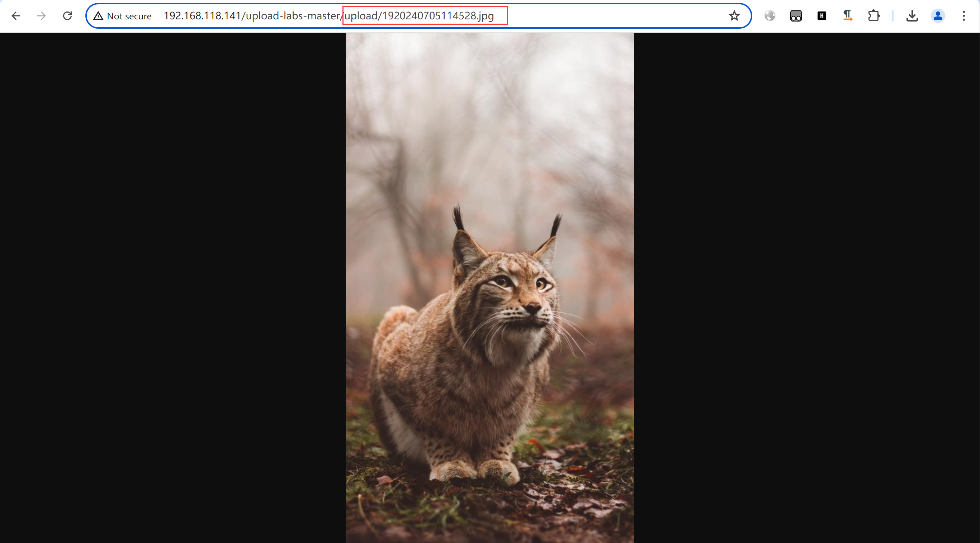Click the forward navigation arrow
This screenshot has height=543, width=980.
pos(42,16)
